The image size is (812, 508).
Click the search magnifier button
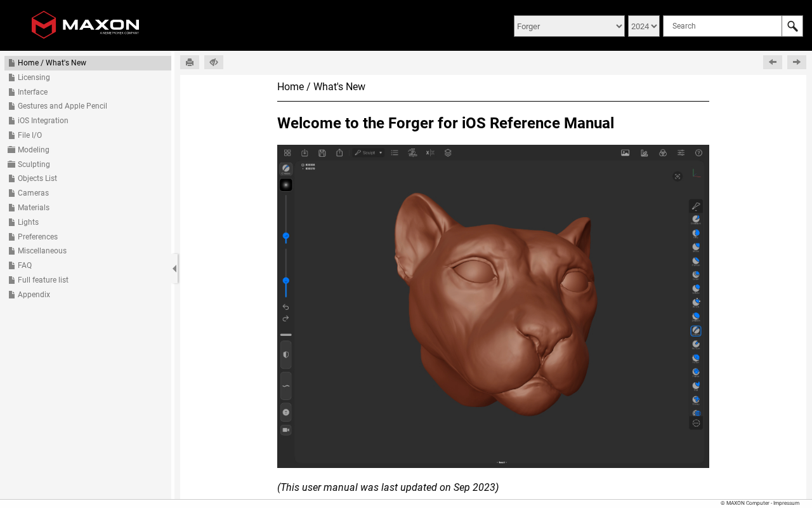[x=792, y=26]
